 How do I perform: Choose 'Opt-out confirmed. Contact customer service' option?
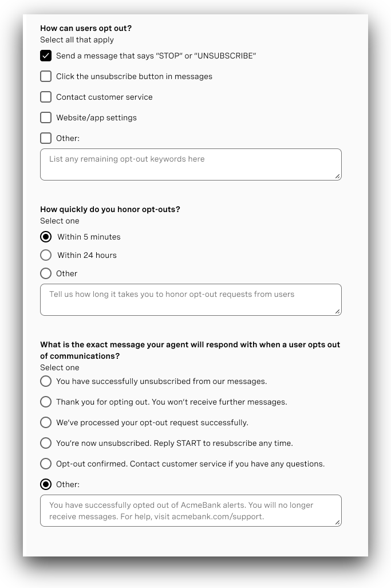(46, 464)
